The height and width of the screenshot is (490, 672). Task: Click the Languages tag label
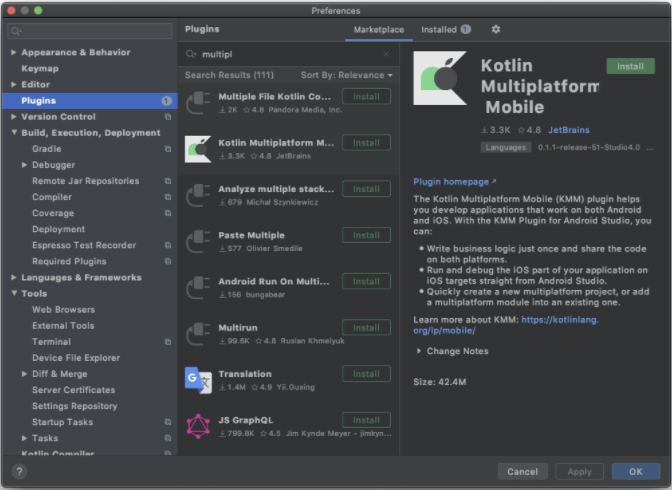coord(506,147)
